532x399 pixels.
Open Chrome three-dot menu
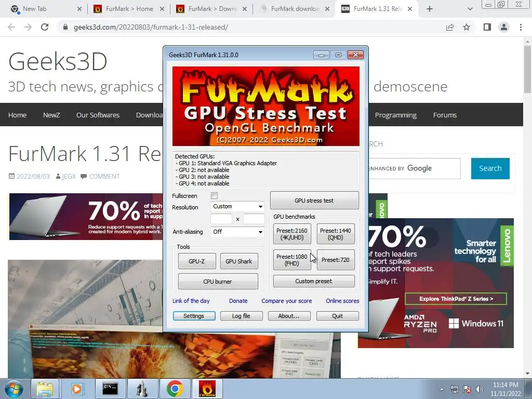521,27
